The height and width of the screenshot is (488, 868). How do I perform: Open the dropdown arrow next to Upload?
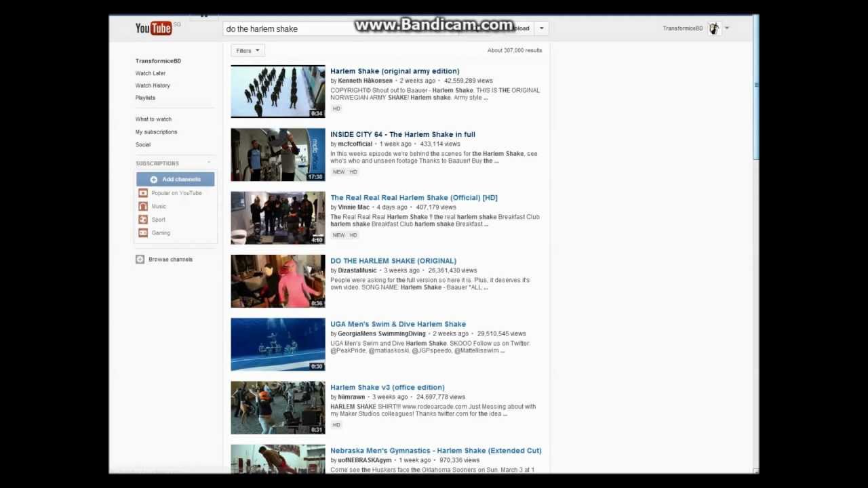[x=541, y=28]
